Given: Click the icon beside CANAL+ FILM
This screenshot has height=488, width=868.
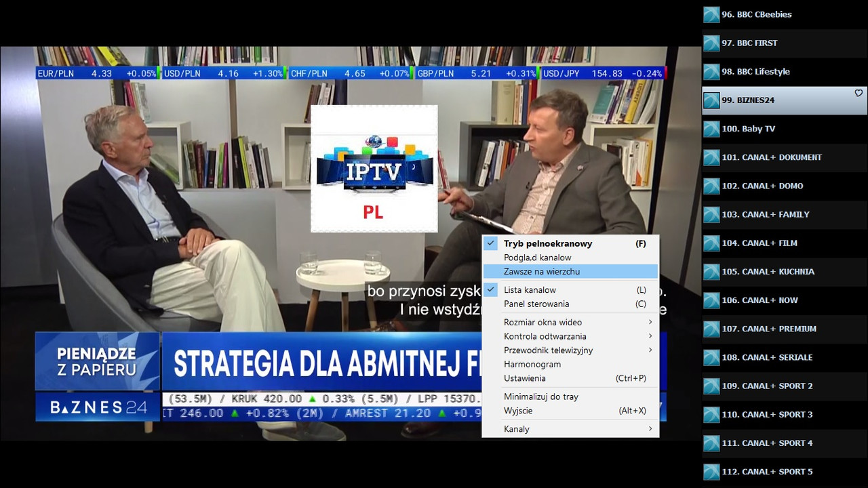Looking at the screenshot, I should coord(711,243).
